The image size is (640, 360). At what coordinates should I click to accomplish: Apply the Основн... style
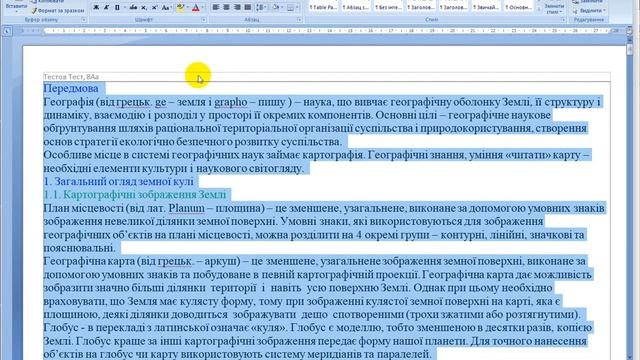pyautogui.click(x=518, y=6)
